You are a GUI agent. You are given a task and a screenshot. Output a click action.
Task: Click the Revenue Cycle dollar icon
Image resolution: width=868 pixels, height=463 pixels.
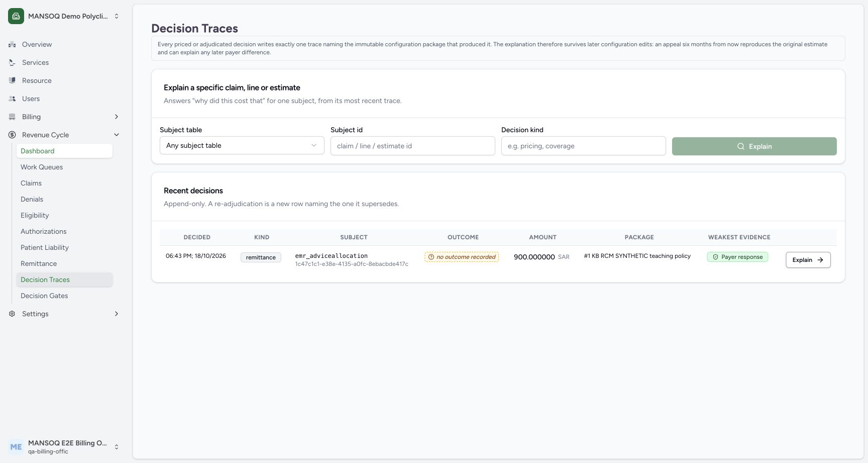12,135
